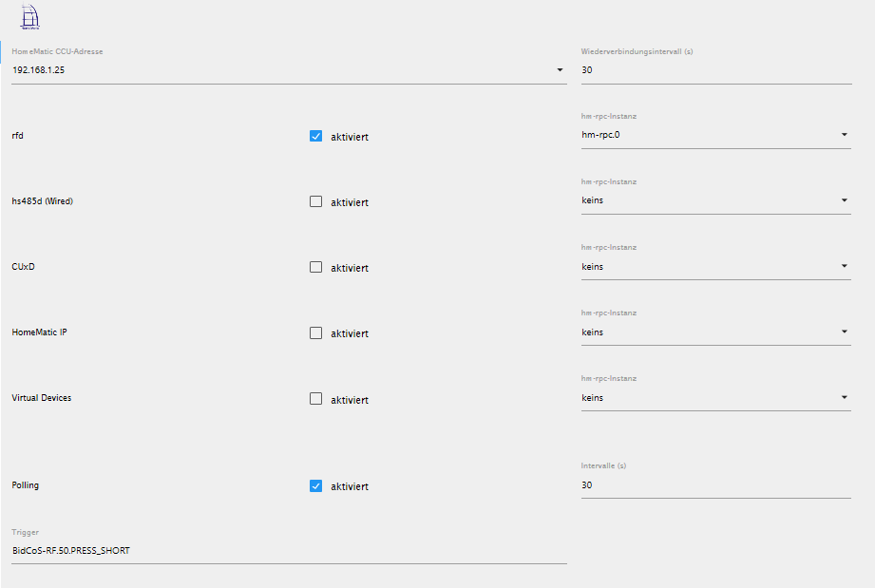The image size is (875, 588).
Task: Enable the Virtual Devices checkbox
Action: [316, 399]
